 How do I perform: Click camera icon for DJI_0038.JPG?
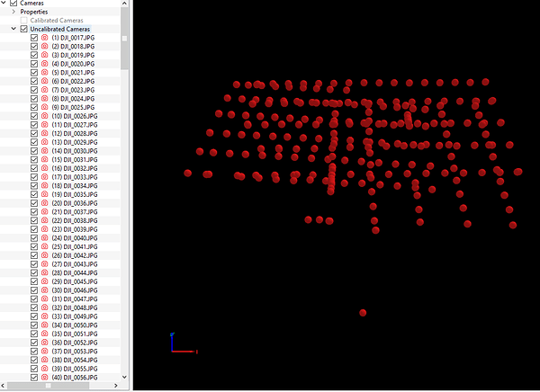44,220
